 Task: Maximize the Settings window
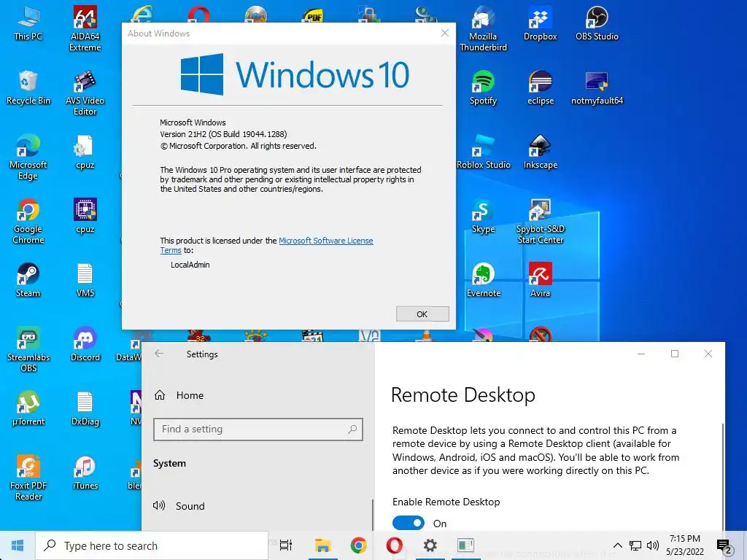tap(675, 354)
